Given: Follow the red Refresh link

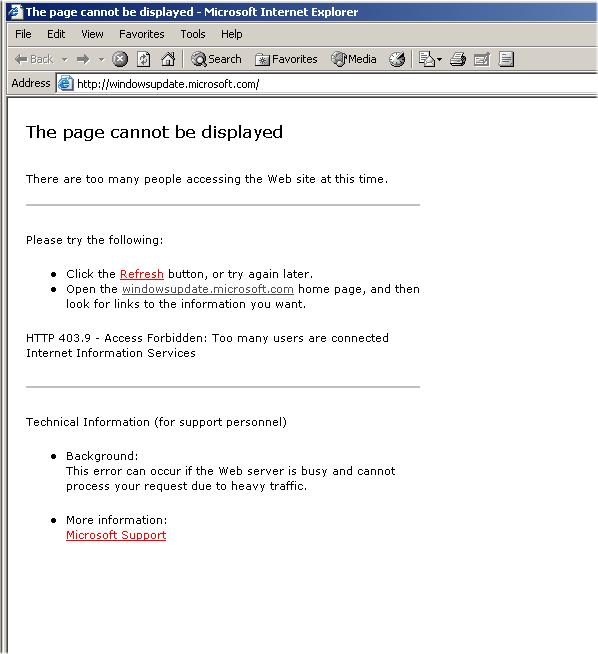Looking at the screenshot, I should (141, 274).
